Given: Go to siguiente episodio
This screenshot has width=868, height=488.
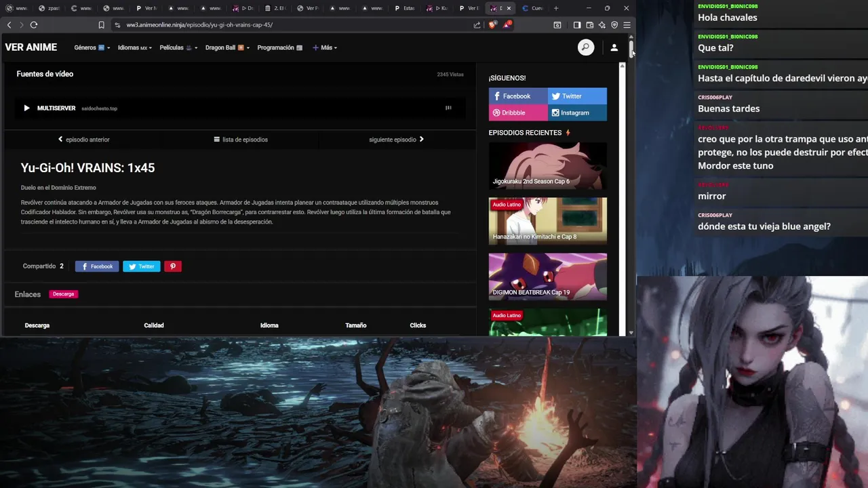Looking at the screenshot, I should pos(397,140).
